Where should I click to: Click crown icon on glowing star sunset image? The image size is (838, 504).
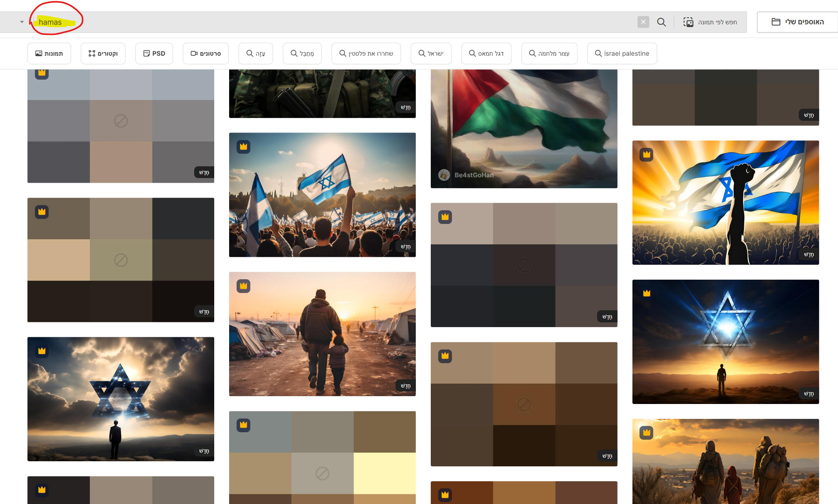point(647,293)
